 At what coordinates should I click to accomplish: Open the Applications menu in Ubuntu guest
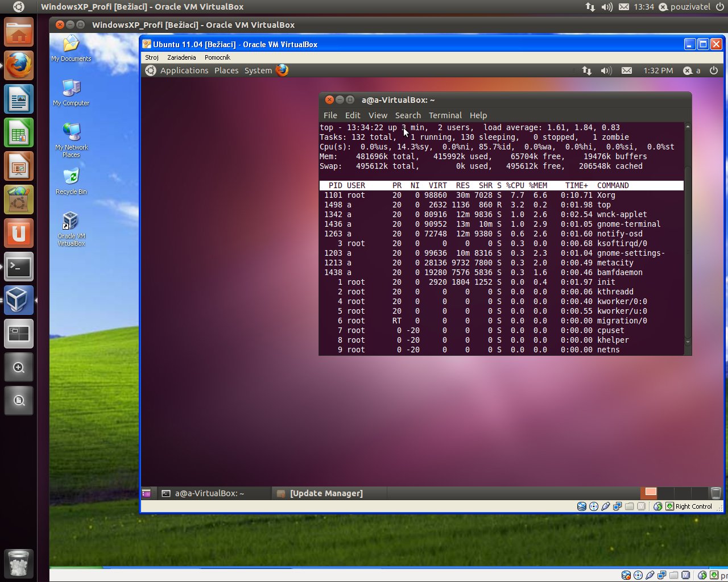(x=184, y=70)
